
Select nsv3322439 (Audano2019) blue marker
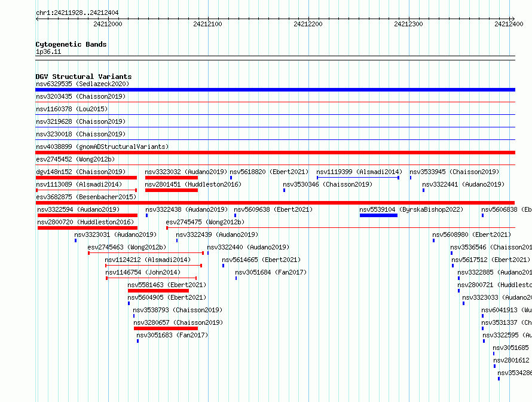coord(177,240)
